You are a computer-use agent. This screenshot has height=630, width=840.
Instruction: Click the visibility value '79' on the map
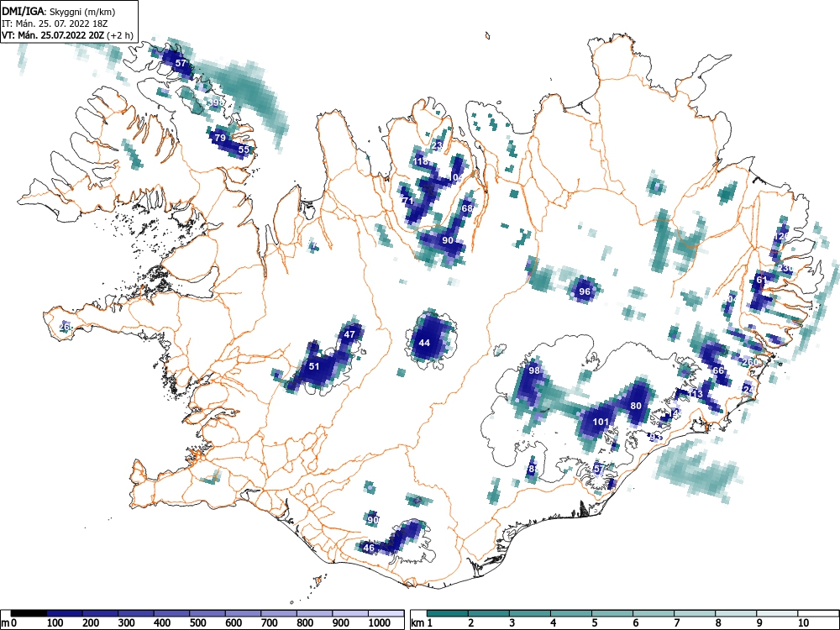(x=219, y=138)
